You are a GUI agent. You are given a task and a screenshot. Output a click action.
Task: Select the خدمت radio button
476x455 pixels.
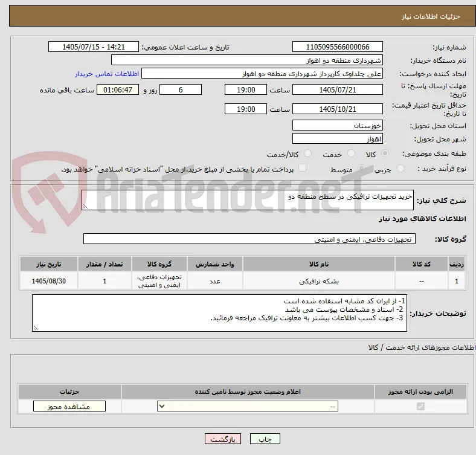click(x=351, y=153)
